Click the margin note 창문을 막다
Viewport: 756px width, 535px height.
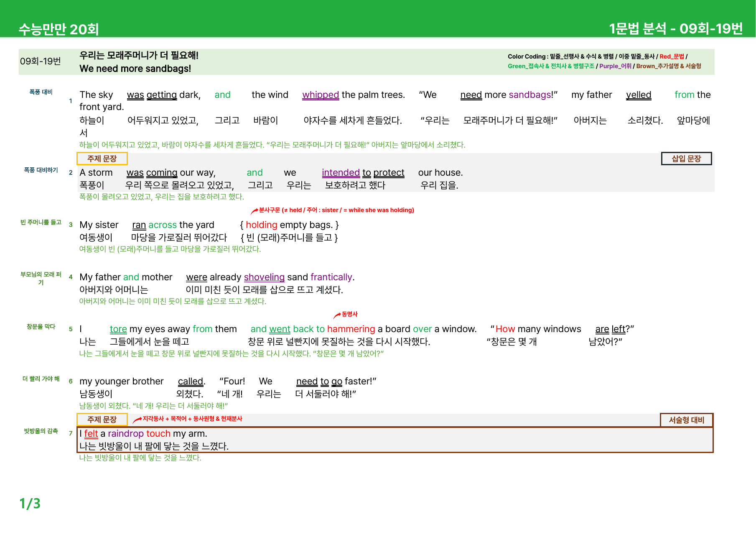pos(41,327)
